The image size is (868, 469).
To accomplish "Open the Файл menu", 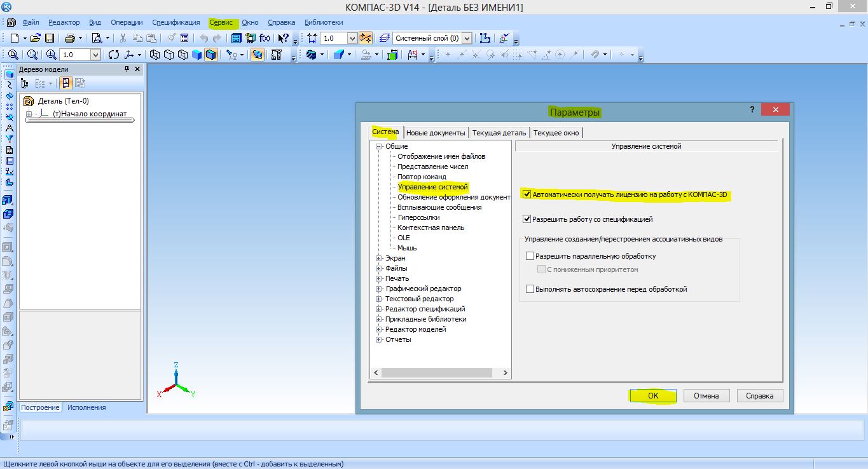I will point(31,22).
